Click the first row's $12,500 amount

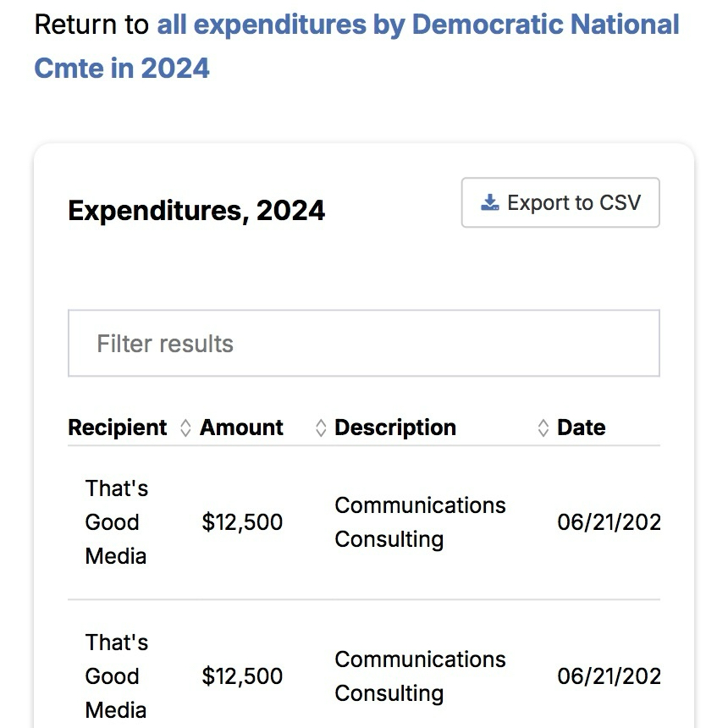(x=242, y=522)
